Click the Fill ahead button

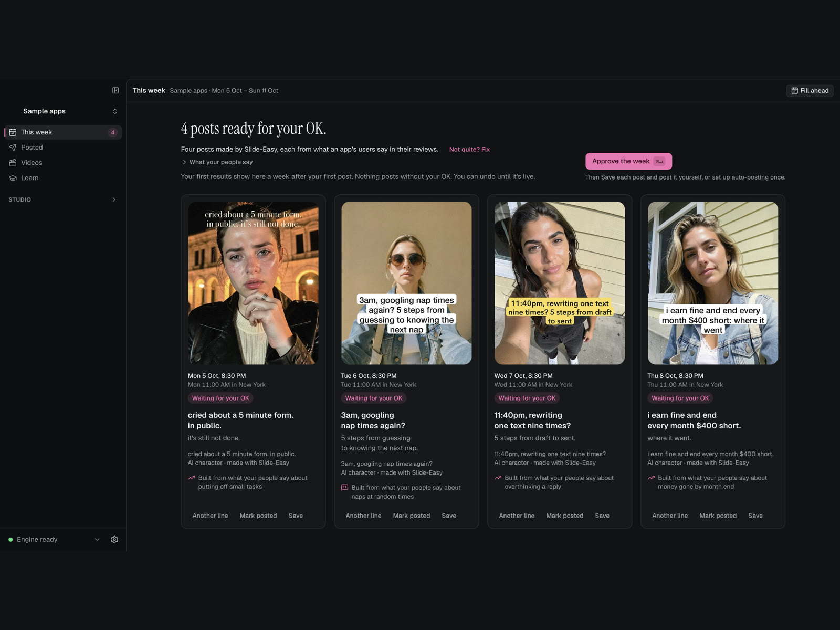(810, 91)
